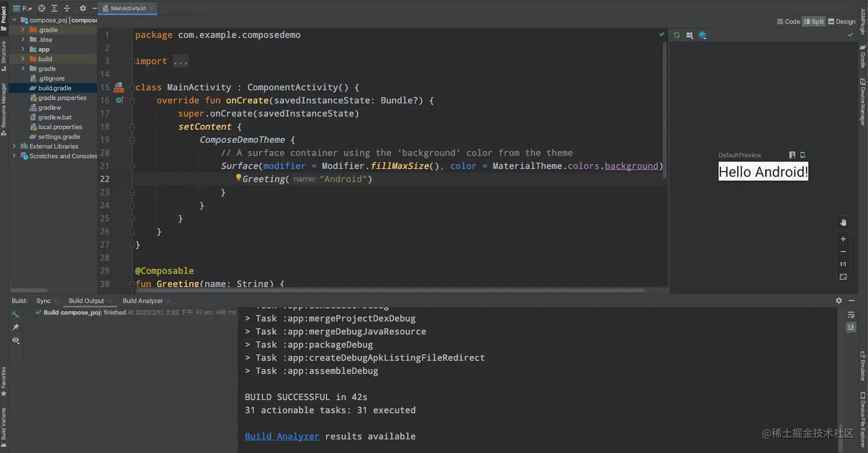The height and width of the screenshot is (453, 868).
Task: Toggle soft-wrap in build output
Action: [x=851, y=315]
